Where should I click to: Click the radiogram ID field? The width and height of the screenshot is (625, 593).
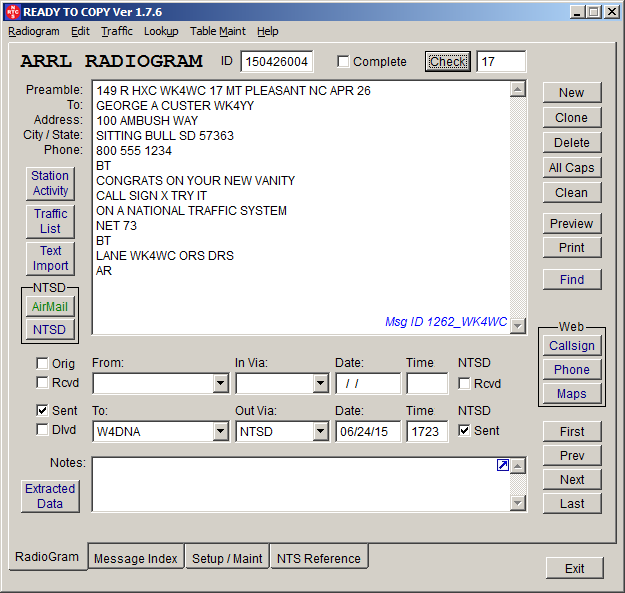(x=277, y=62)
